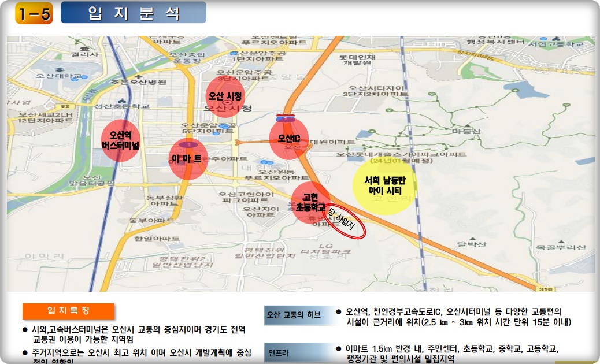
Task: Click the 오산세교2LH 12단지아파트 label
Action: point(45,117)
